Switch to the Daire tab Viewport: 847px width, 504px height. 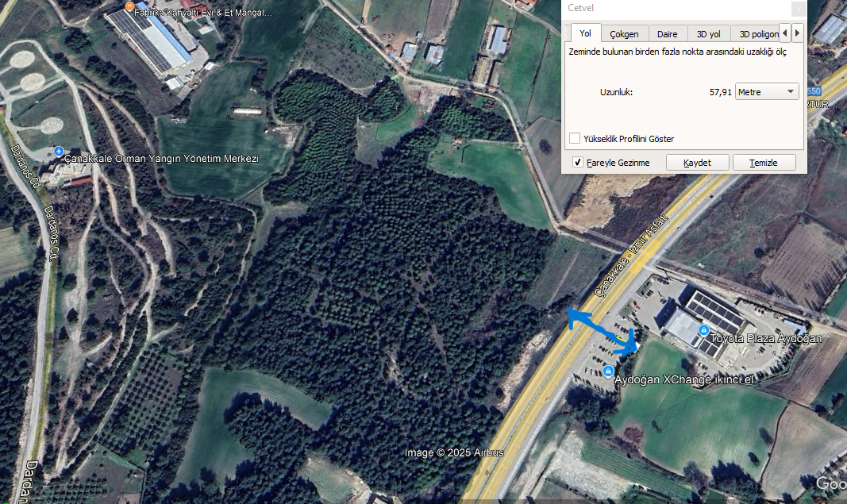tap(668, 34)
